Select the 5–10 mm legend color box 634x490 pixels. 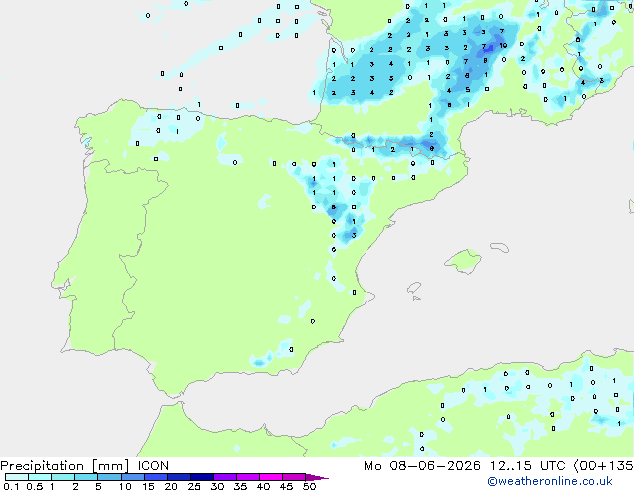(x=109, y=477)
